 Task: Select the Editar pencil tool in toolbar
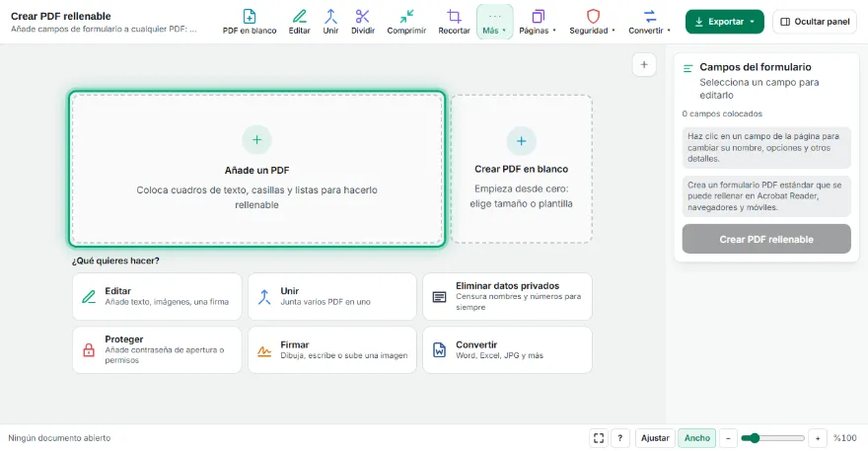(300, 22)
